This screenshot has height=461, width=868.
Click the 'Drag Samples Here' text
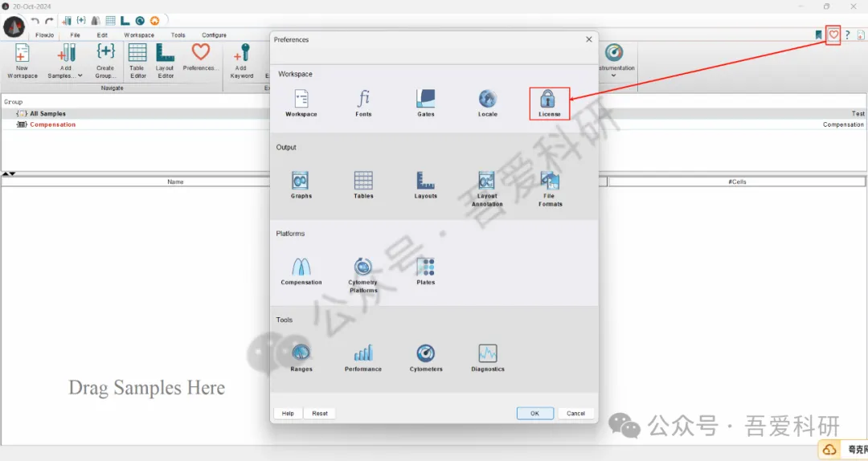[x=147, y=388]
